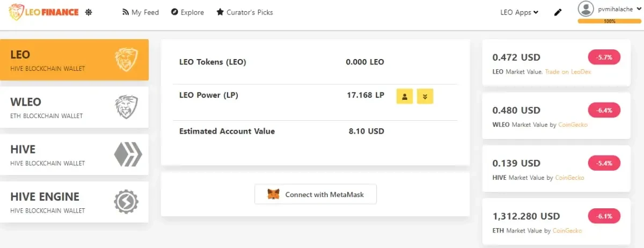Open Curator's Picks
This screenshot has height=248, width=644.
pyautogui.click(x=245, y=12)
